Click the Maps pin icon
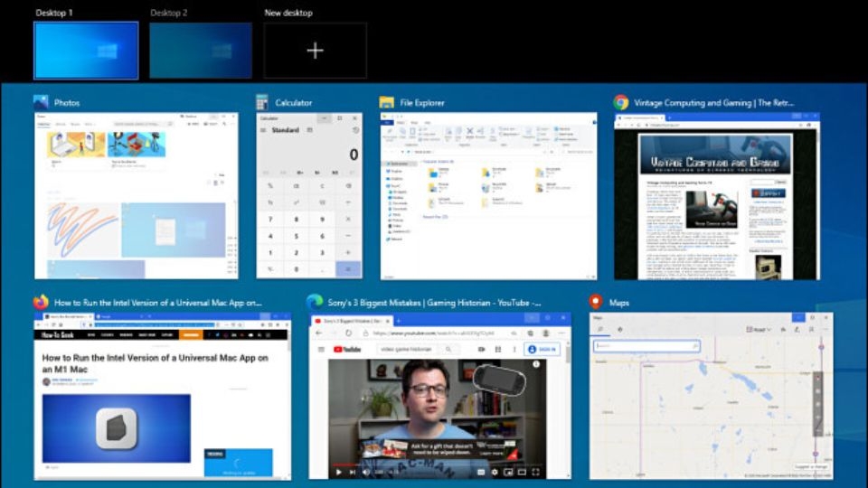 pyautogui.click(x=595, y=302)
